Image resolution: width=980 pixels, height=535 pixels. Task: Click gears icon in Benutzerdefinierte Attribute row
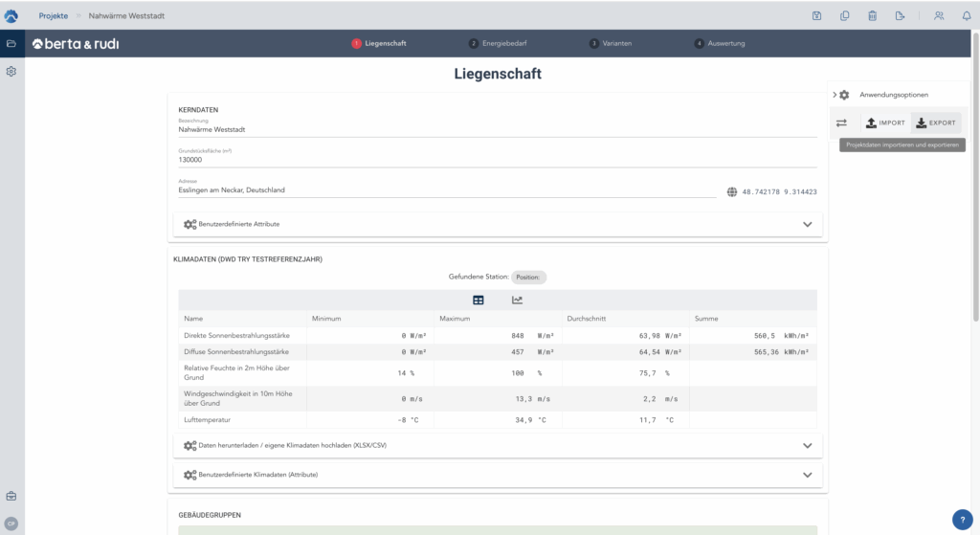click(x=190, y=224)
